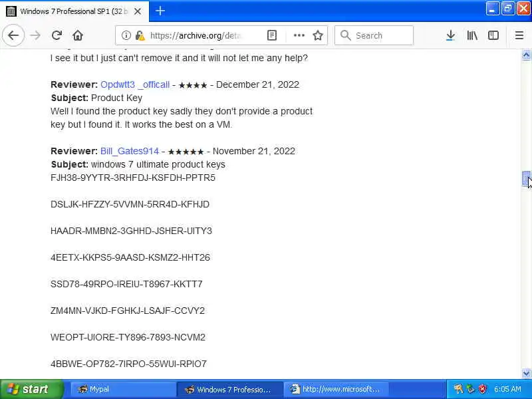The image size is (532, 399).
Task: Select the Windows 7 Professional SP1 tab
Action: pyautogui.click(x=74, y=11)
